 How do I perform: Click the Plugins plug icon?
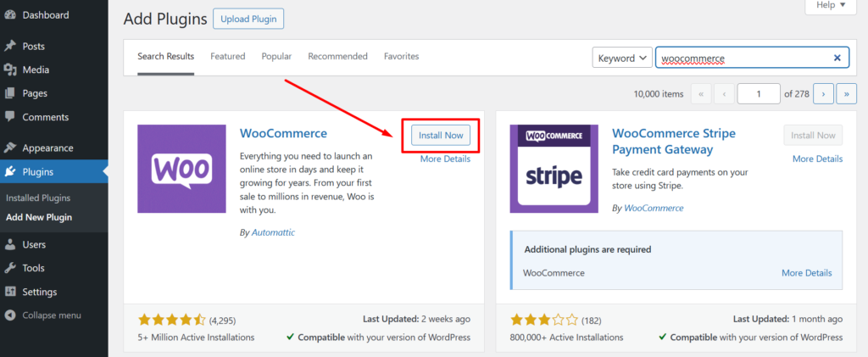10,171
